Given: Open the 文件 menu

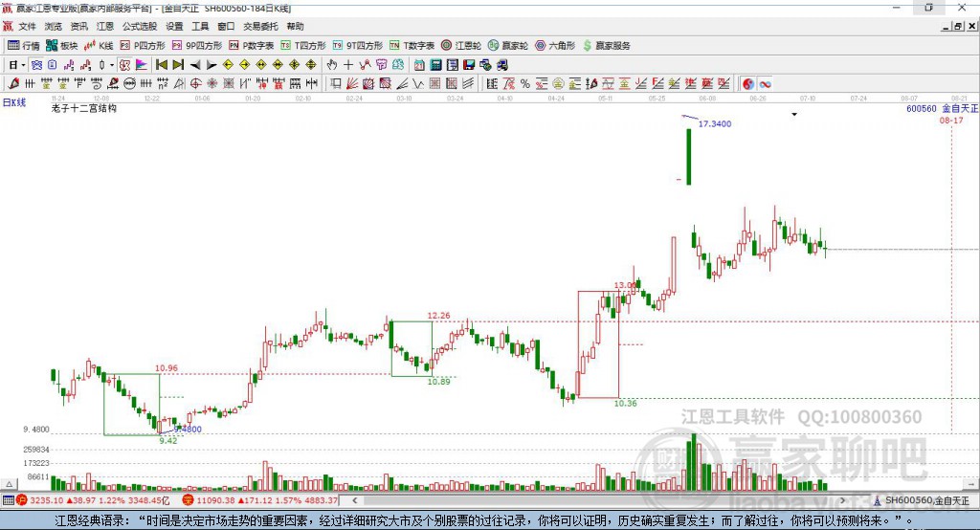Looking at the screenshot, I should click(x=28, y=26).
